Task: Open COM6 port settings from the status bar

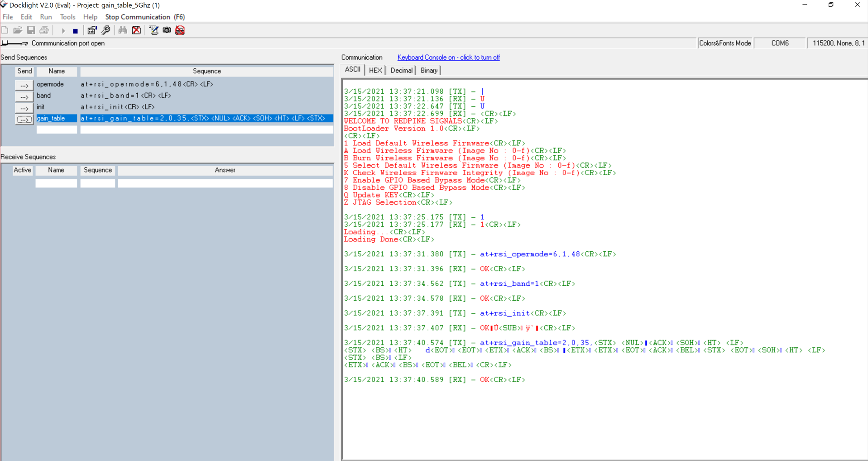Action: 780,43
